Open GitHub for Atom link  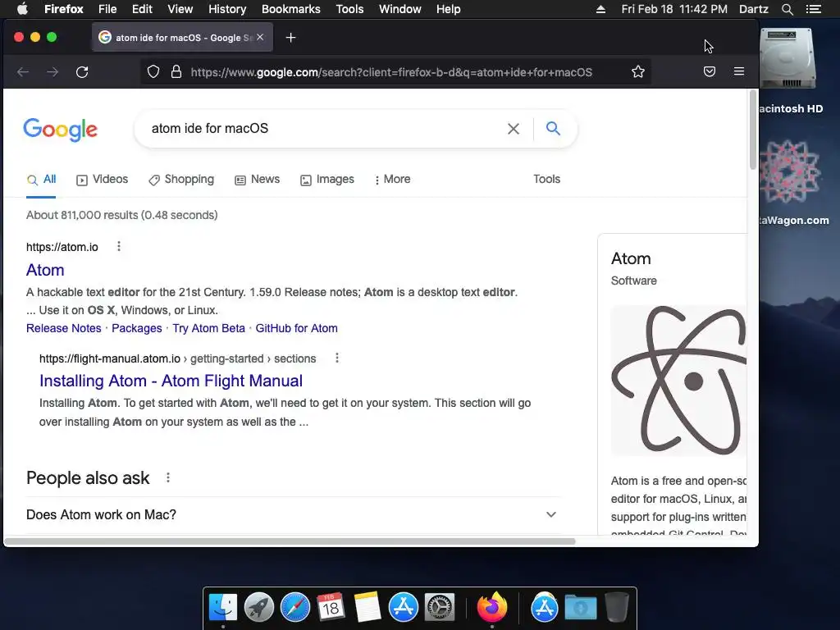(296, 328)
